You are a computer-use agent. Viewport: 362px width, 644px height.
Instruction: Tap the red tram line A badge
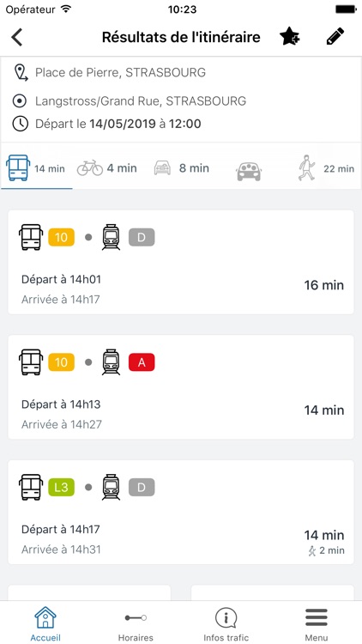142,362
